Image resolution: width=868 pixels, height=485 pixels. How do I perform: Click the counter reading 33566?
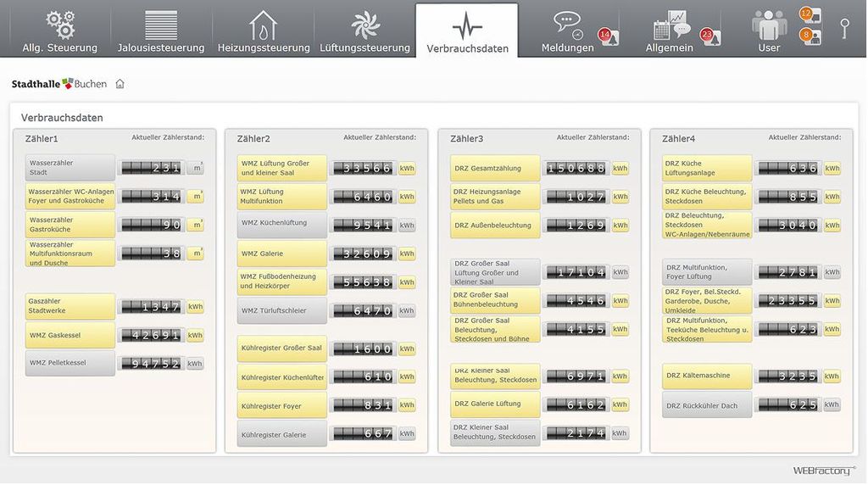[363, 169]
